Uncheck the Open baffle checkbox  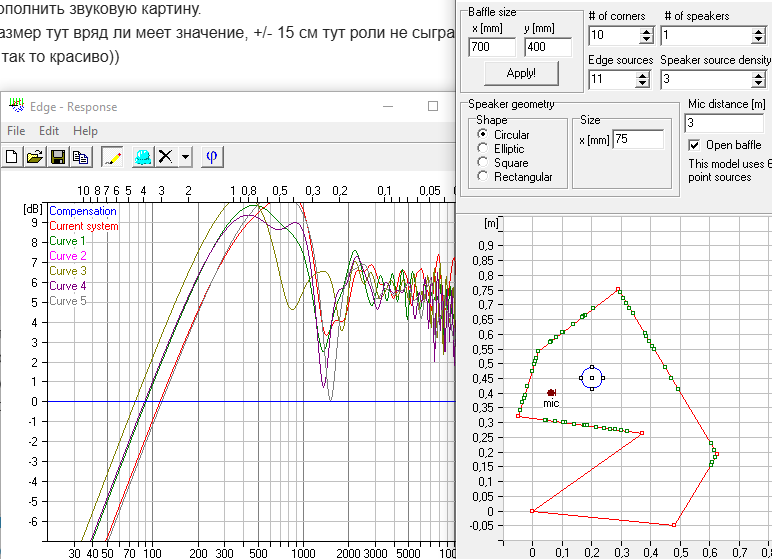(694, 145)
